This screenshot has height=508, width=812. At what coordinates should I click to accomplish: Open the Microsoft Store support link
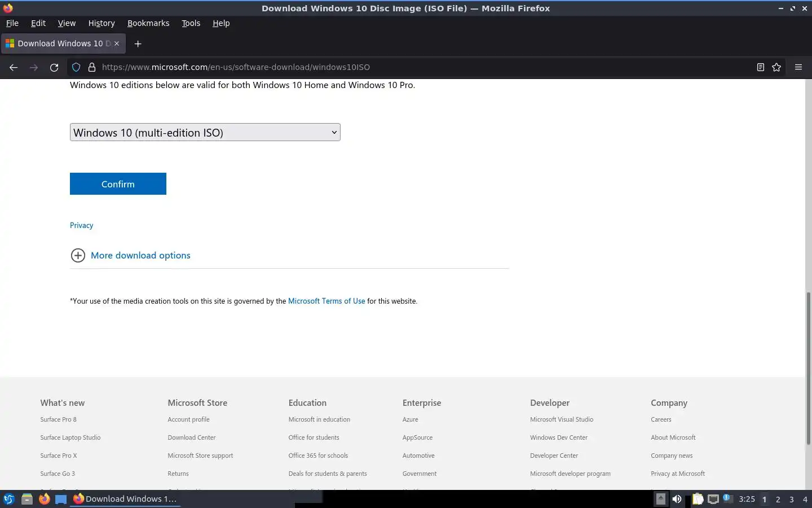click(200, 456)
